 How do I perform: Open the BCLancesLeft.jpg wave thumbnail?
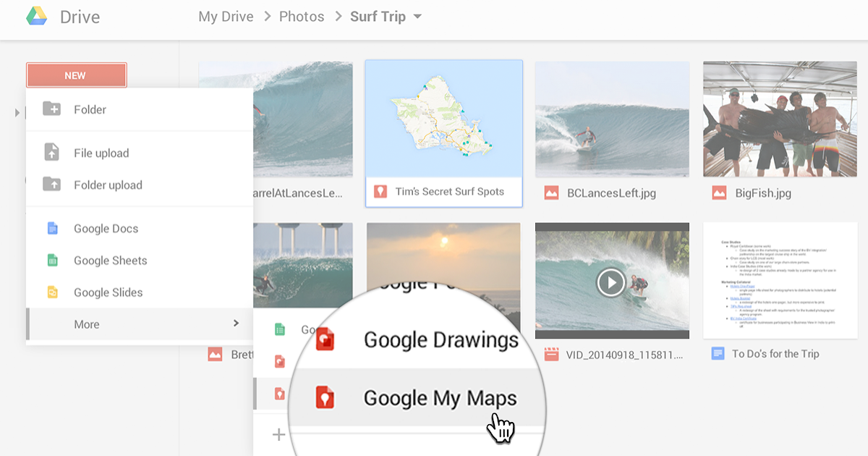click(x=612, y=119)
